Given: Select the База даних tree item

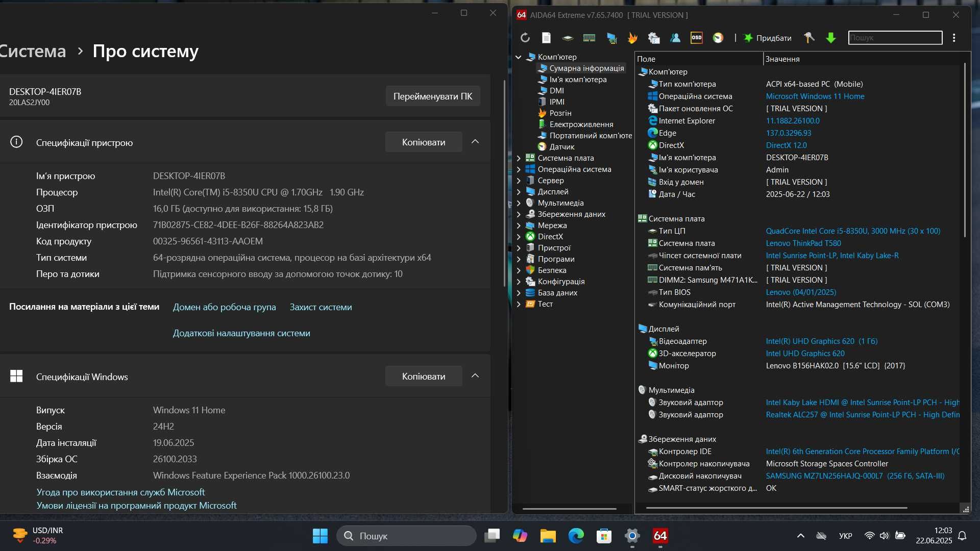Looking at the screenshot, I should 557,293.
